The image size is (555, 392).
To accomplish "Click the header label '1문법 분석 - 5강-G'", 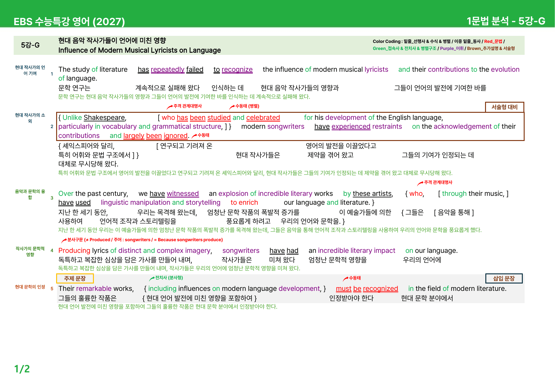I will pyautogui.click(x=506, y=21).
